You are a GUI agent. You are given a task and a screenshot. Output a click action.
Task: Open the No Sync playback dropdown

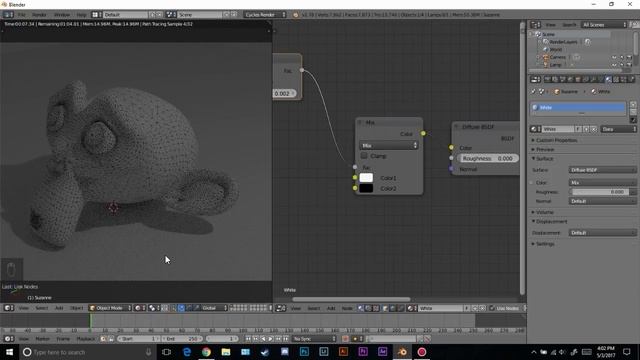click(x=314, y=339)
